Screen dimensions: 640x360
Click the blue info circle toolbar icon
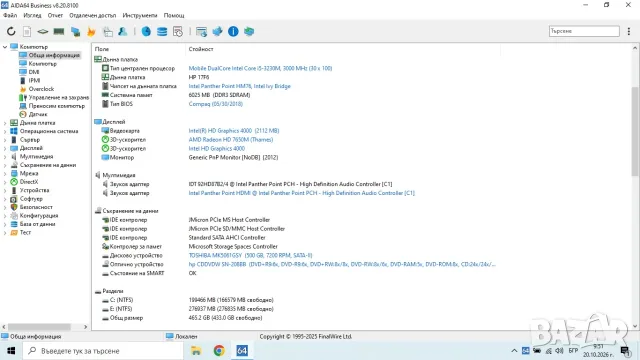(233, 31)
